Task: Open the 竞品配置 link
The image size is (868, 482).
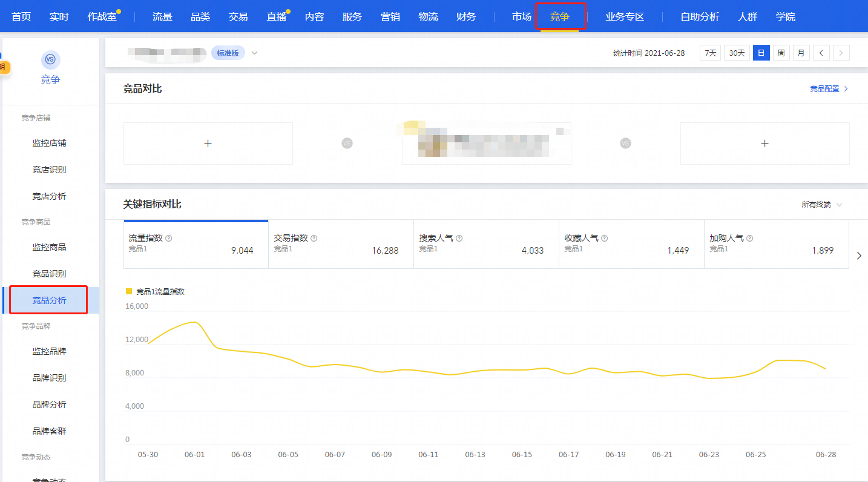Action: [829, 88]
